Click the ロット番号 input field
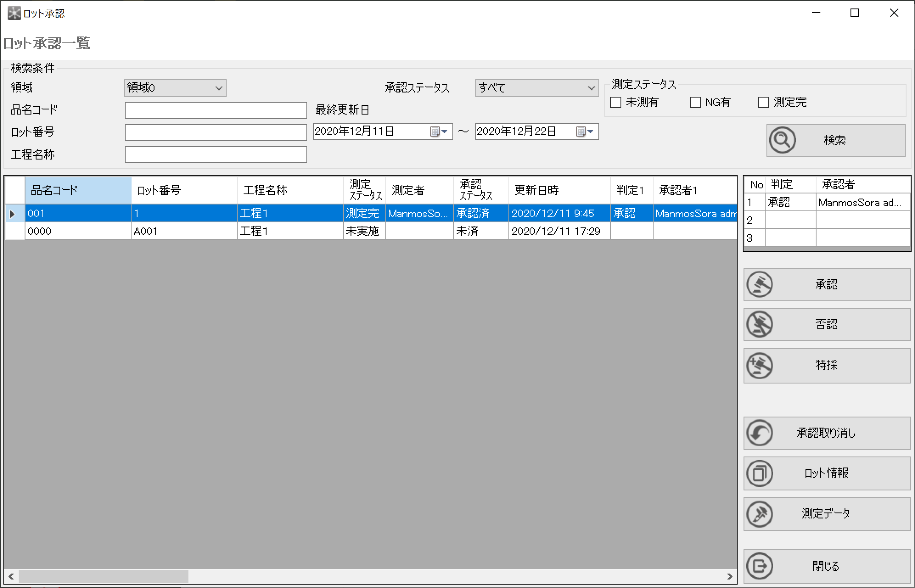 point(216,132)
